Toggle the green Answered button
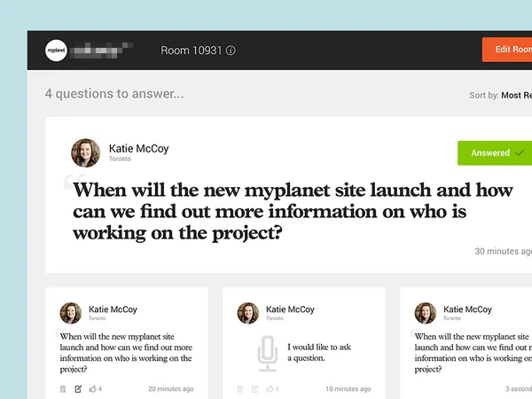532x399 pixels. [x=495, y=153]
